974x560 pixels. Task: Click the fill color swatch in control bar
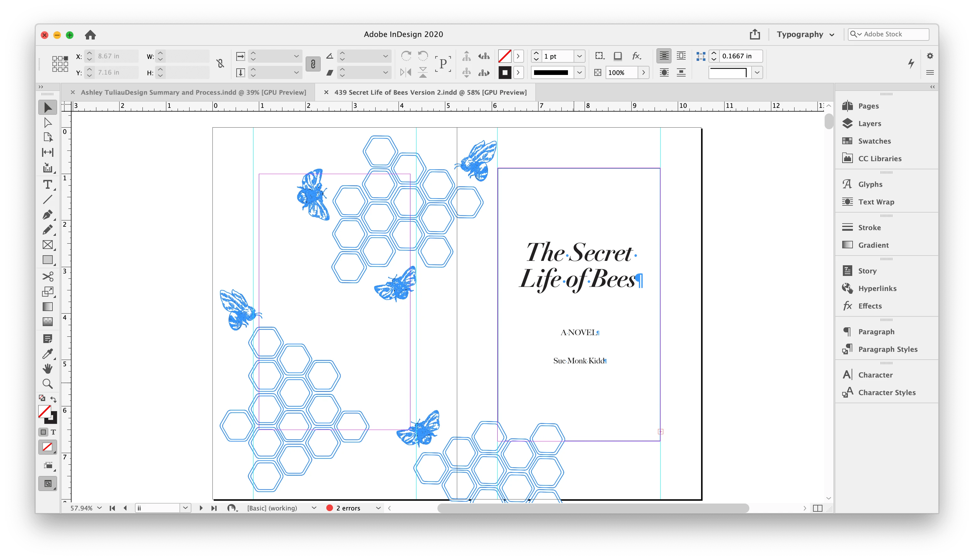point(505,56)
